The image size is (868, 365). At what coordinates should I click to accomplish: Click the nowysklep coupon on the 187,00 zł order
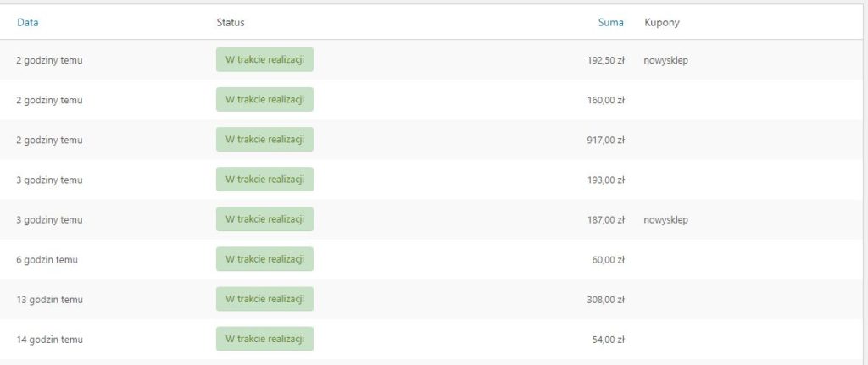665,220
